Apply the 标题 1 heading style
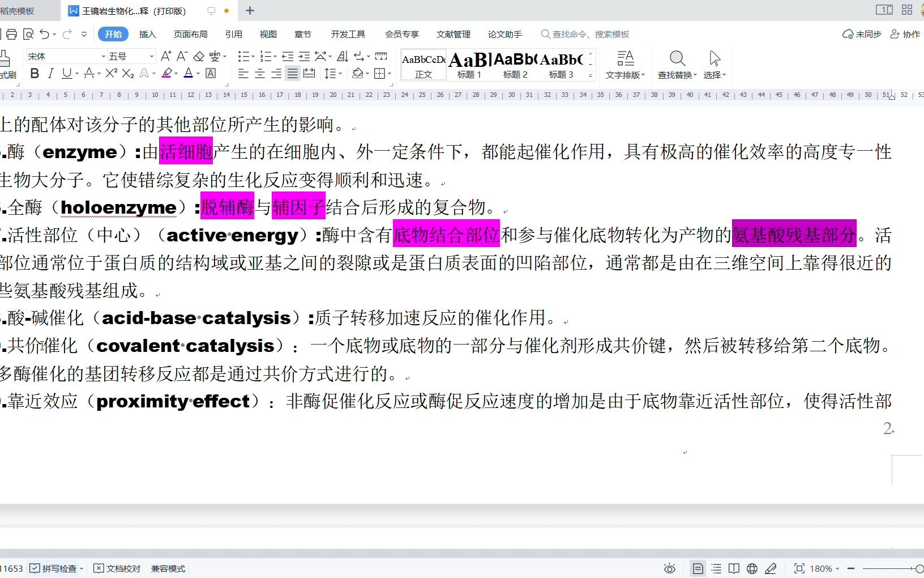Screen dimensions: 924x578 (469, 65)
